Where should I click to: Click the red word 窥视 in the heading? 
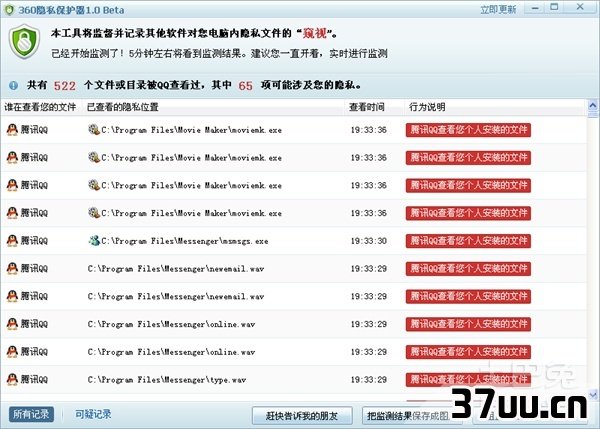315,33
